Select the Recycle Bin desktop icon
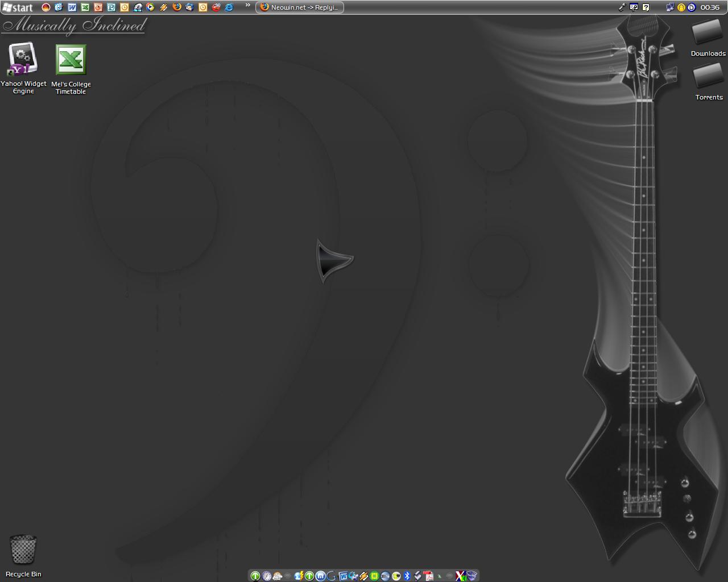 [x=23, y=556]
